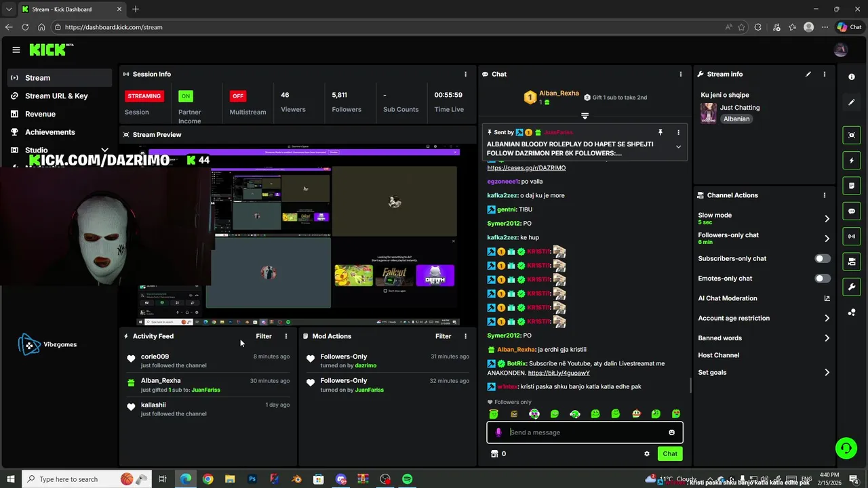Click in Send a message field

[585, 432]
